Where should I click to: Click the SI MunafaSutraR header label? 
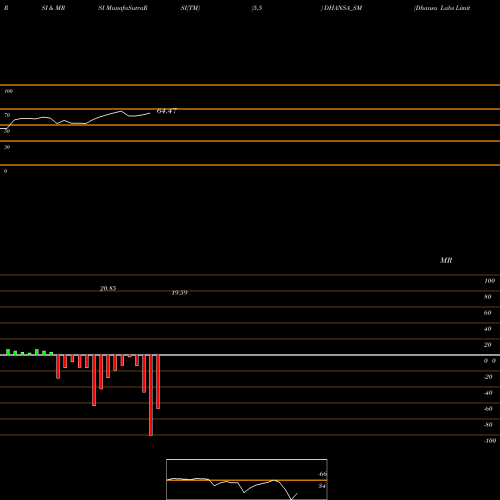coord(123,8)
